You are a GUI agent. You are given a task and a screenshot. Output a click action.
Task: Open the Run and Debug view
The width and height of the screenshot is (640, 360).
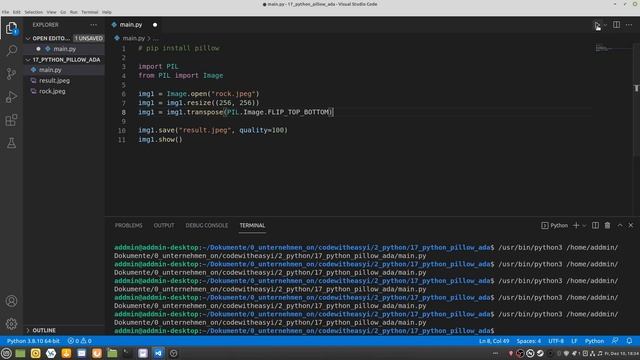(x=11, y=97)
